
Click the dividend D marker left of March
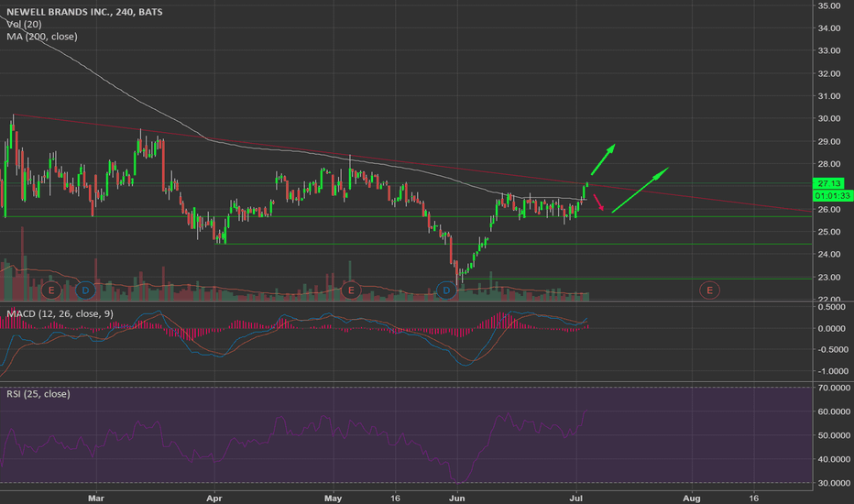tap(85, 290)
